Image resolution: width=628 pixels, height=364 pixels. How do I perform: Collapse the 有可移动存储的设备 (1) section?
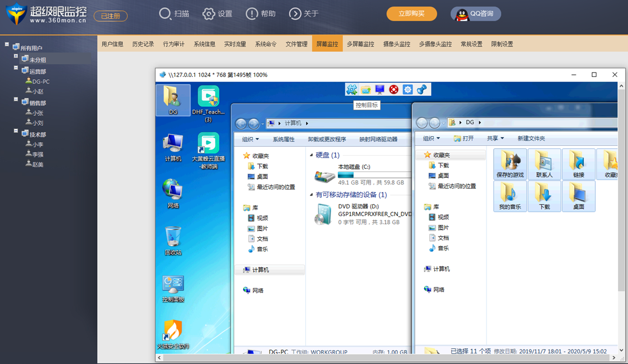coord(312,195)
